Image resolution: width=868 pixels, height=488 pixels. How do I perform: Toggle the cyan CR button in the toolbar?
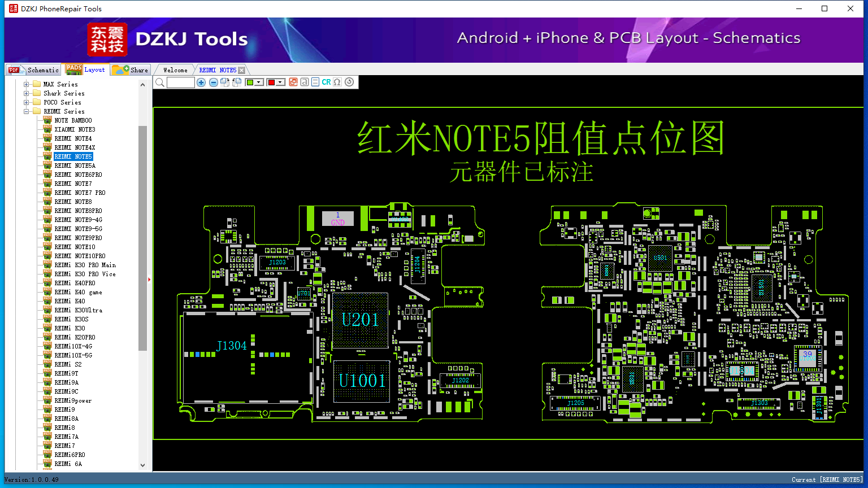[326, 82]
